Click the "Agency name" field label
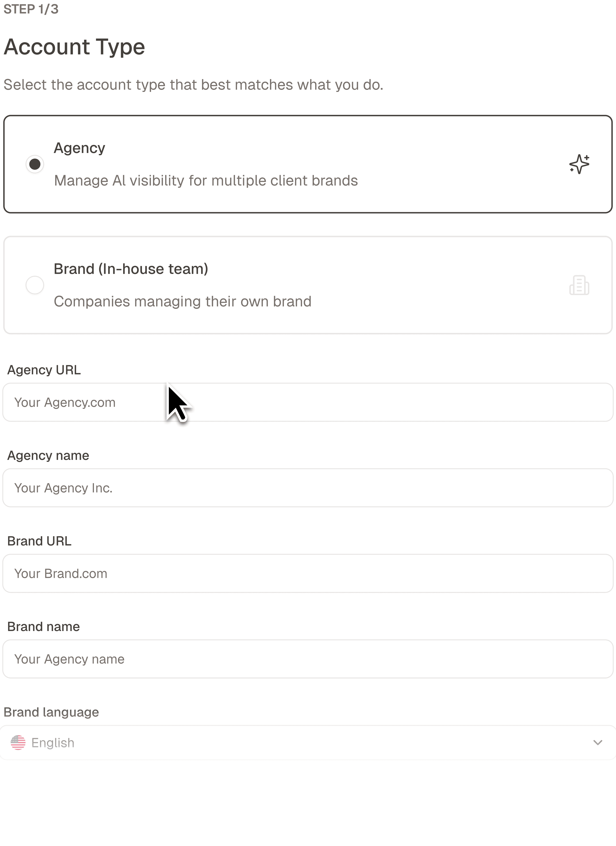 [48, 455]
